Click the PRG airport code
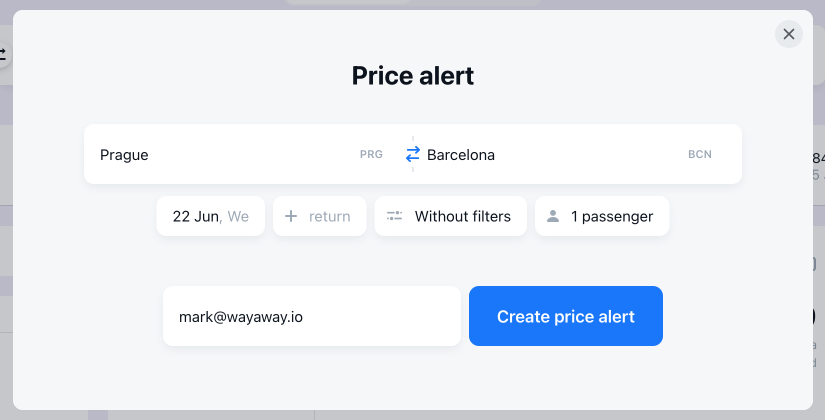Screen dimensions: 825x420 (371, 154)
